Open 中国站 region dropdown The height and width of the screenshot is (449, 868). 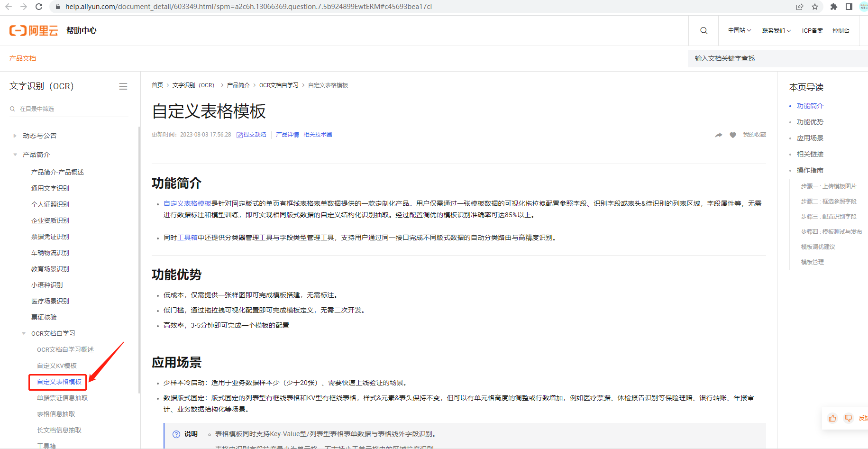(740, 30)
